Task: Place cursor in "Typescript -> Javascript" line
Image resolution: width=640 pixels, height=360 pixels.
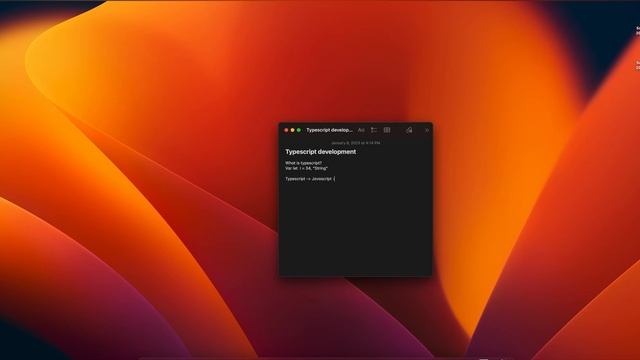Action: [x=309, y=179]
